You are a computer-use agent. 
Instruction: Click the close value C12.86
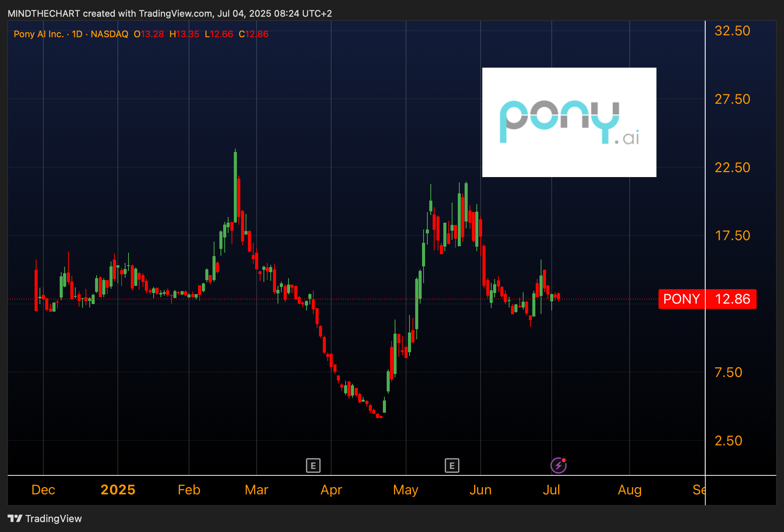coord(254,34)
